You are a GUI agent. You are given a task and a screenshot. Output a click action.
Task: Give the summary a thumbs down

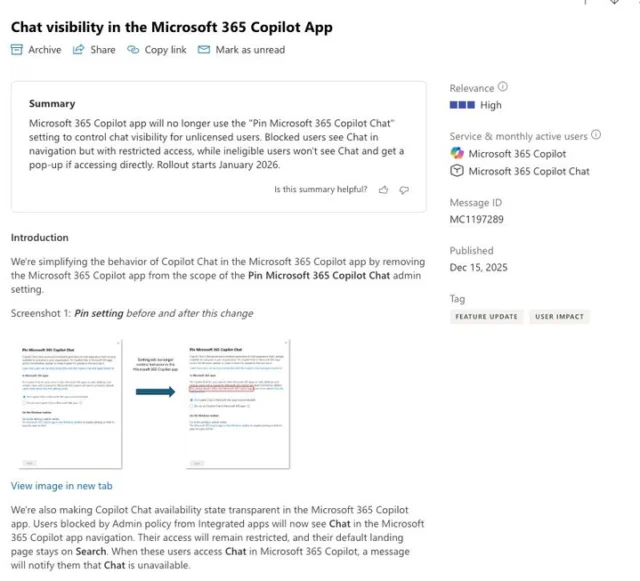pos(404,189)
